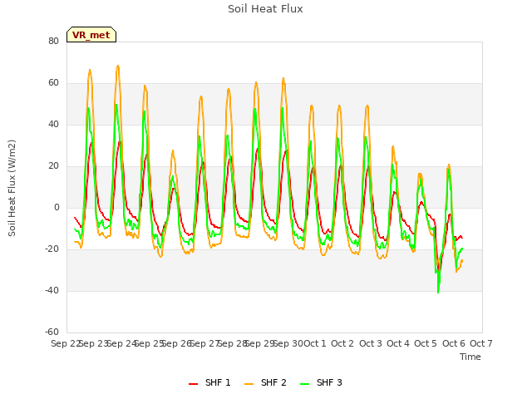Click the -40 y-axis tick label
The image size is (532, 399).
click(x=52, y=290)
